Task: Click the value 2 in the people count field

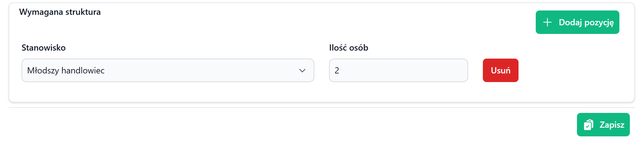Action: (337, 71)
